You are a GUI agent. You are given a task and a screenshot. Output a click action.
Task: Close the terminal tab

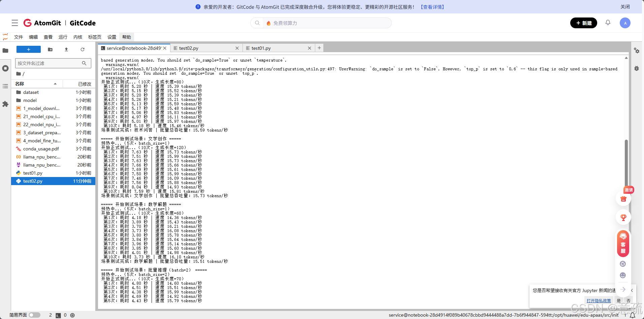(165, 48)
